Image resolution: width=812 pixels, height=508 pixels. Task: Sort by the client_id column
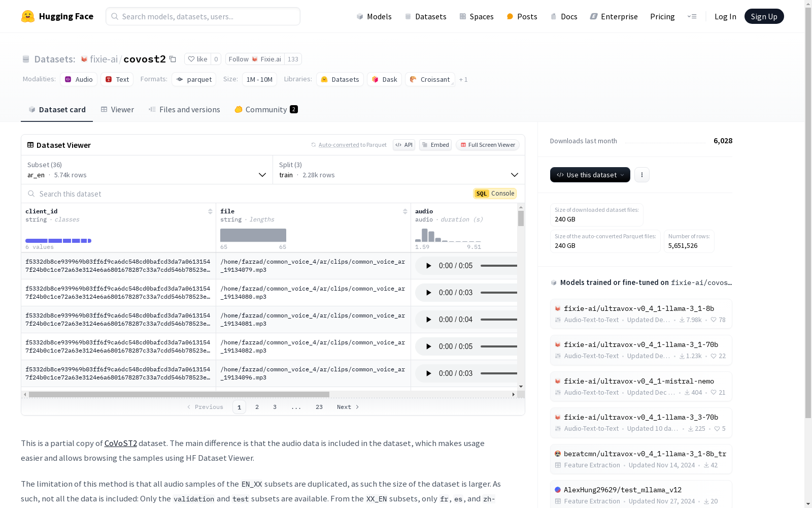click(210, 211)
